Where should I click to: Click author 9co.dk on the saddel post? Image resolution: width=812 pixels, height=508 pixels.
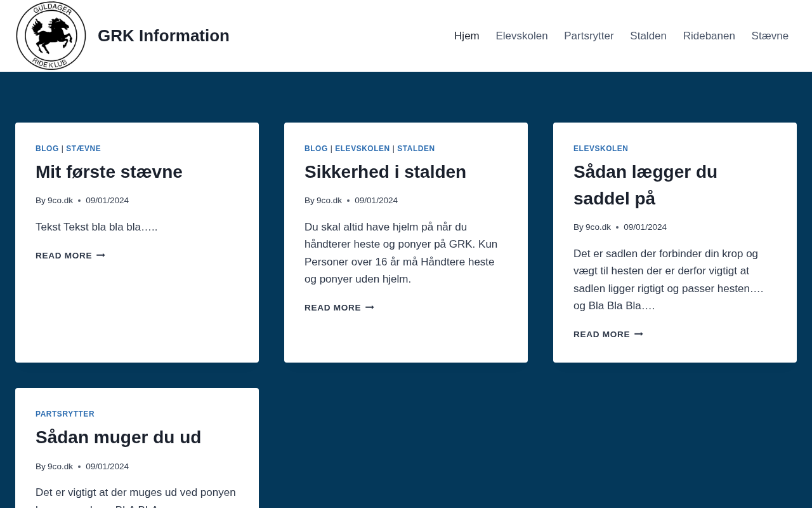[598, 227]
